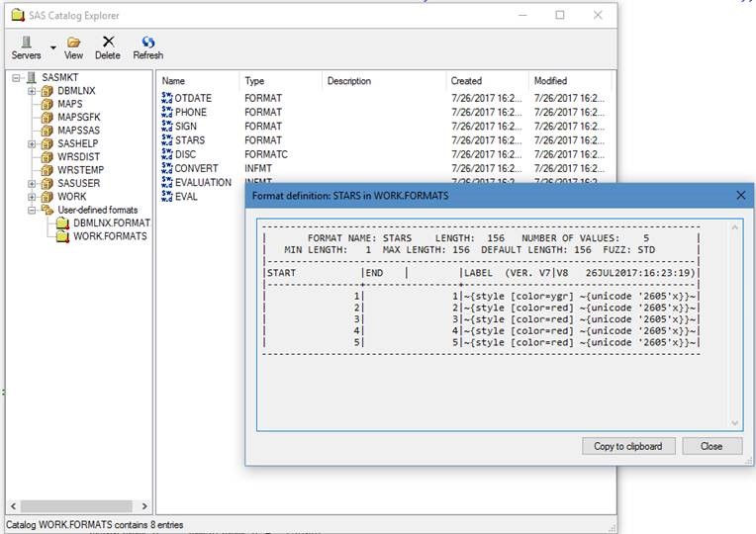
Task: Expand the SASHELP library node
Action: 32,143
